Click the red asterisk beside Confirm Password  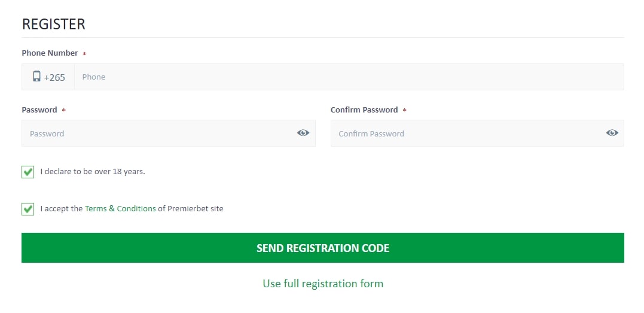tap(404, 111)
